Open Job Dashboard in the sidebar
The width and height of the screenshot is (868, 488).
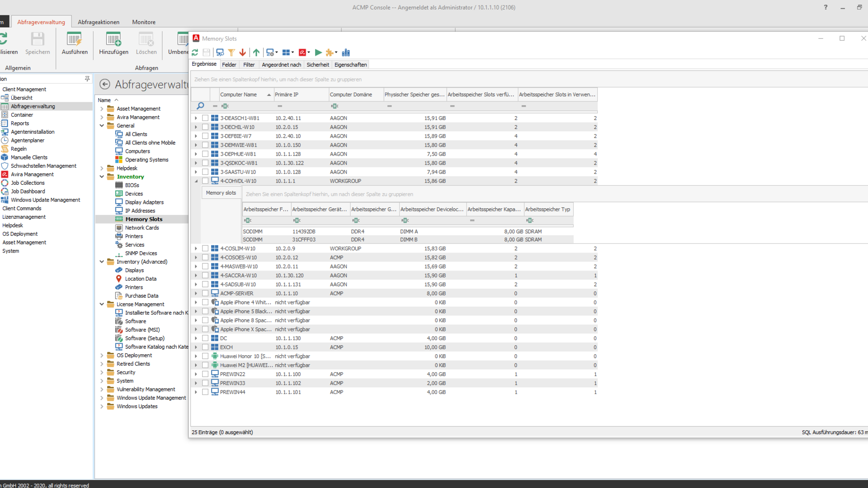[x=28, y=191]
